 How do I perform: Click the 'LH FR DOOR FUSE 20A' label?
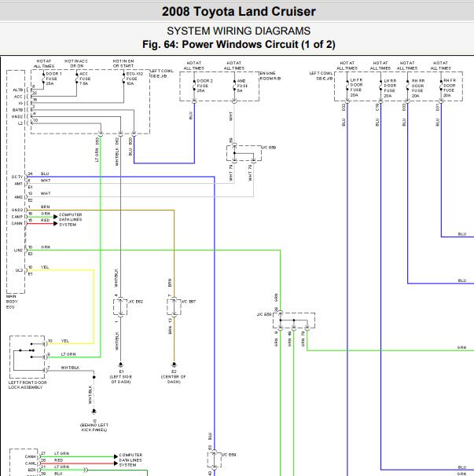click(356, 87)
